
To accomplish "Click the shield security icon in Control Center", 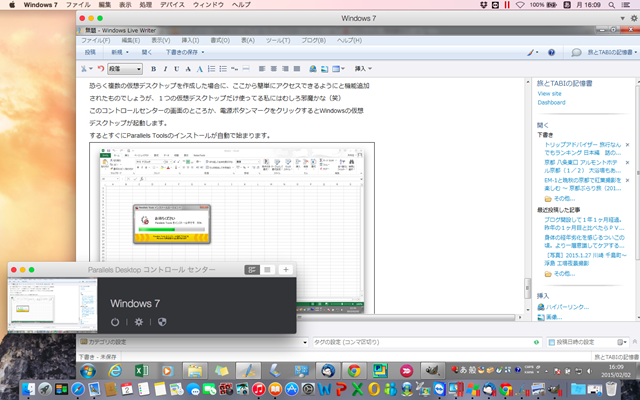I will coord(162,322).
